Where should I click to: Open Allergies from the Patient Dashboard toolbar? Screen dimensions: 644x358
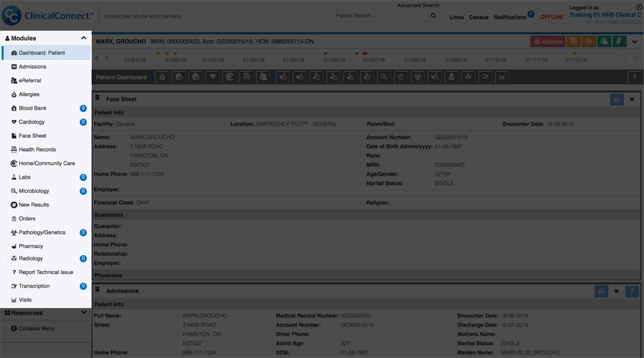tap(162, 77)
